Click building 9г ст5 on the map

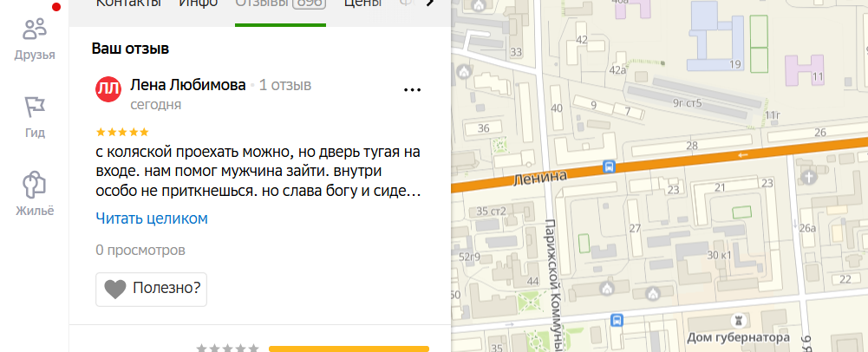tap(687, 102)
